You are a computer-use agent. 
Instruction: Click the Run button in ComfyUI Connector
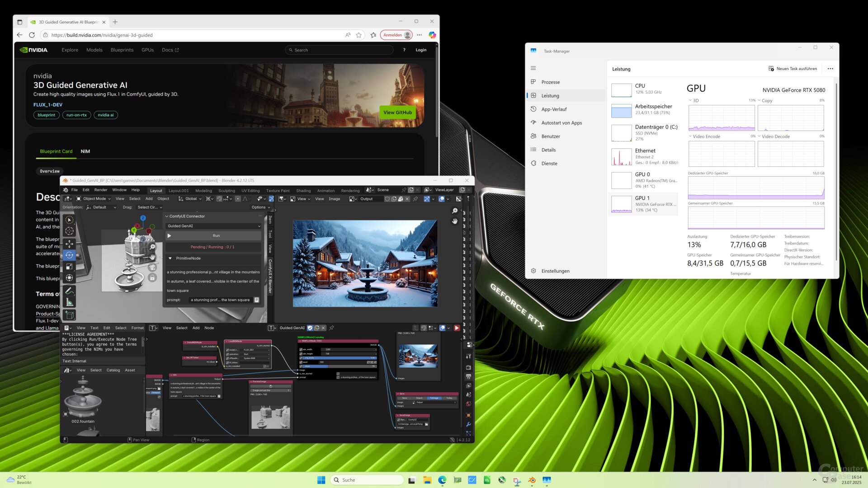tap(215, 235)
